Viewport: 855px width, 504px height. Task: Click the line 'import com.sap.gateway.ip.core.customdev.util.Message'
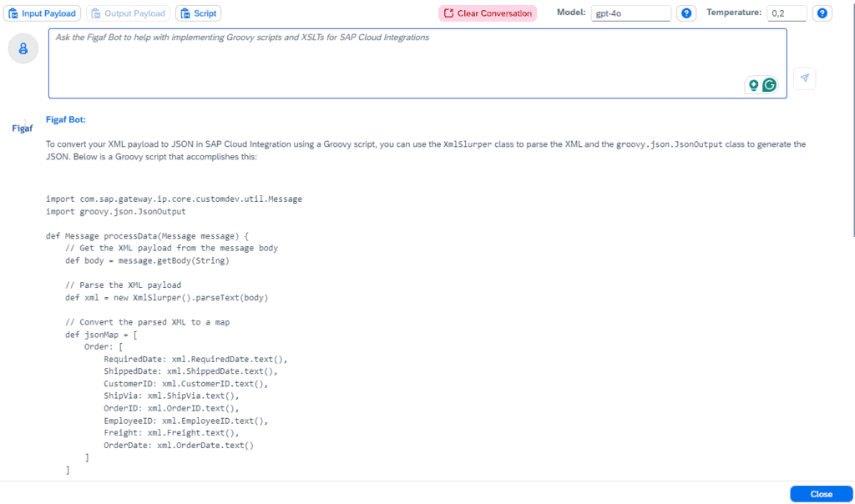point(174,199)
